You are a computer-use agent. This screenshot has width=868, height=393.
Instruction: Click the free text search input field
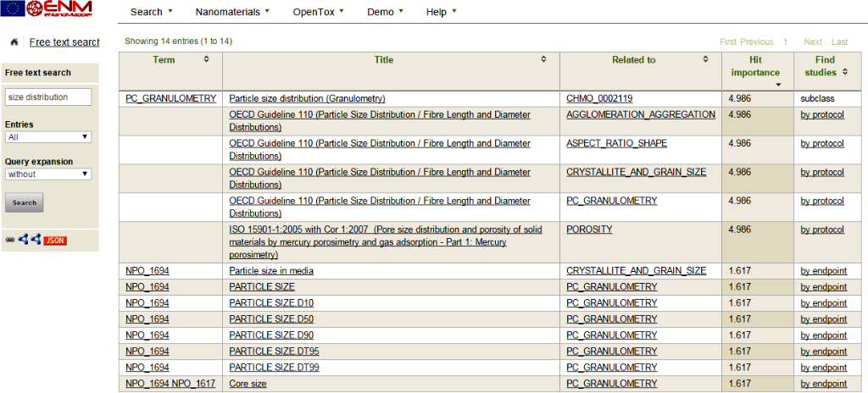click(48, 97)
